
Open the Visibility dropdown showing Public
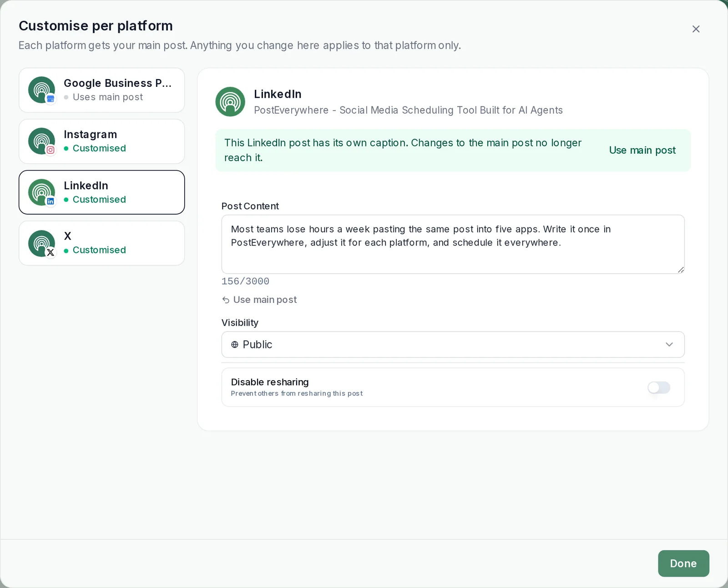[453, 345]
